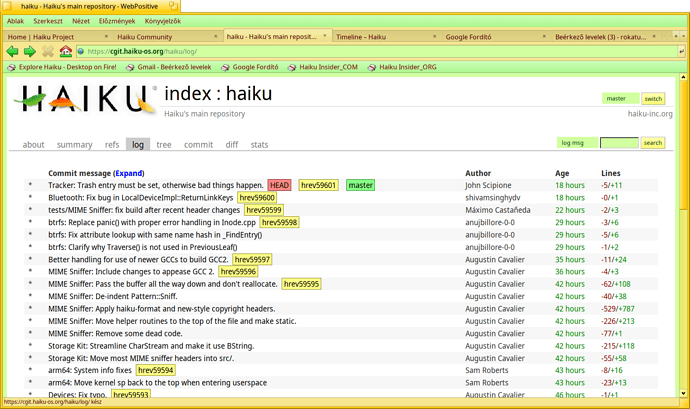Viewport: 690px width, 409px height.
Task: Open the tree page tab
Action: (x=164, y=144)
